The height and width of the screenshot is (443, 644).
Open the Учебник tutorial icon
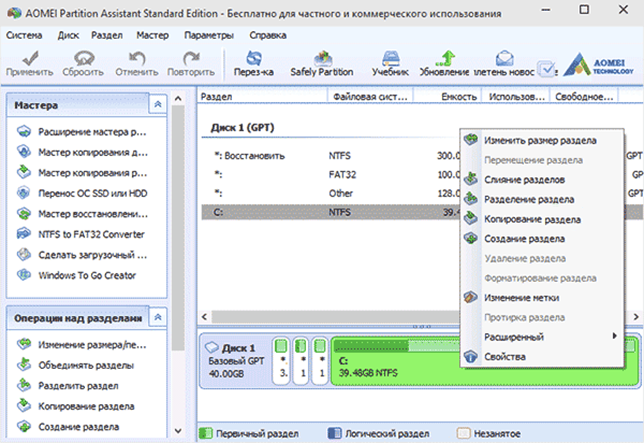(x=390, y=64)
